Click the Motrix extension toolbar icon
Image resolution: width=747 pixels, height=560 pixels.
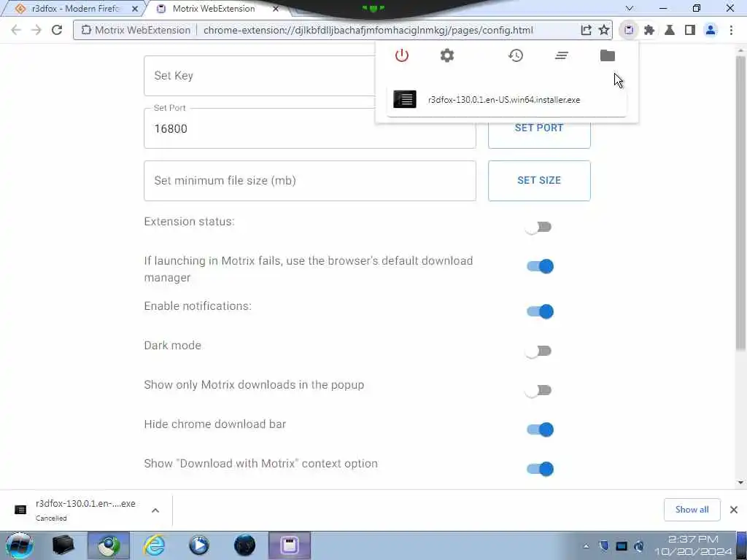[629, 30]
